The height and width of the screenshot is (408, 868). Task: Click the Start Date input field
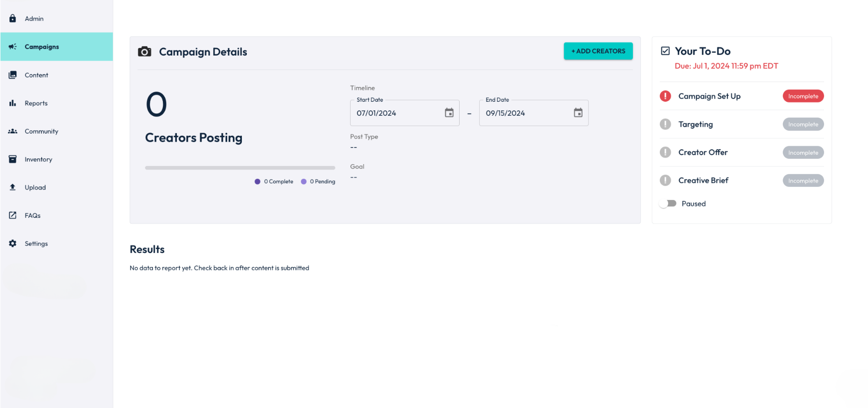tap(395, 113)
